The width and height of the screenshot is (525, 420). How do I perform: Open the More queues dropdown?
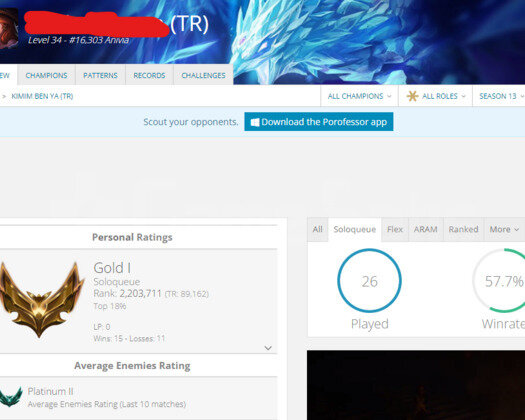click(504, 229)
